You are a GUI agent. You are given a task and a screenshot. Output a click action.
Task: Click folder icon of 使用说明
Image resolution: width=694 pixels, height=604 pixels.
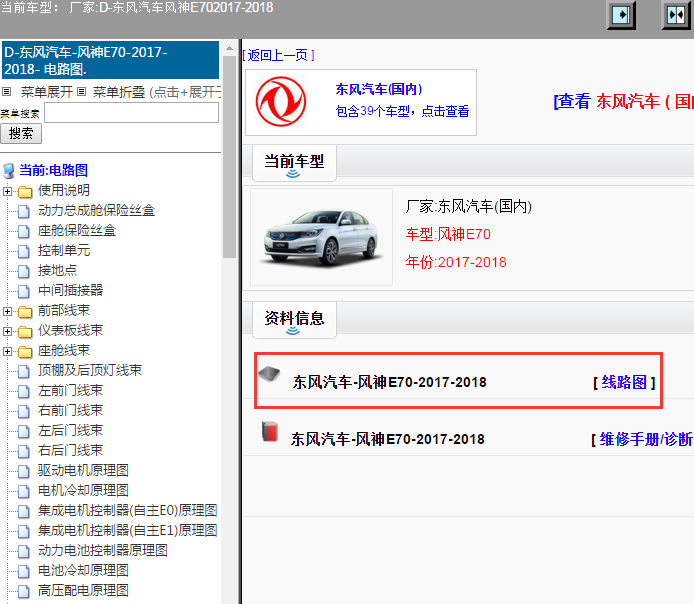[25, 192]
